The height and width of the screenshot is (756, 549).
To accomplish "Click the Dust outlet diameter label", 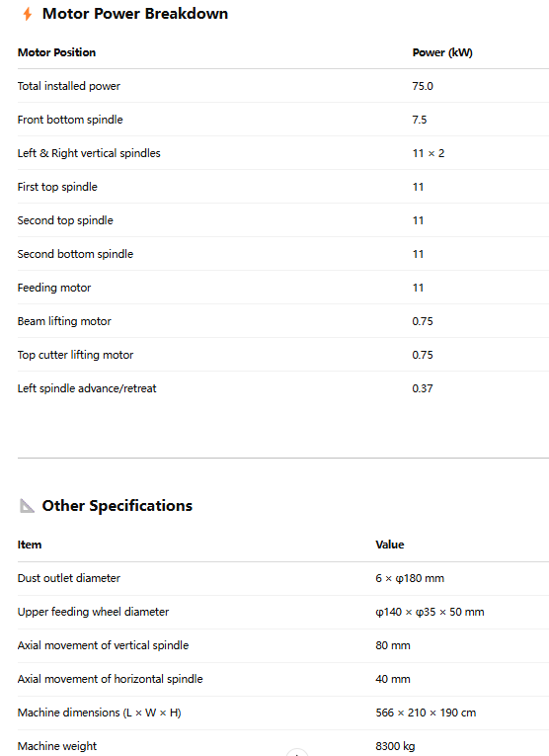I will point(69,578).
